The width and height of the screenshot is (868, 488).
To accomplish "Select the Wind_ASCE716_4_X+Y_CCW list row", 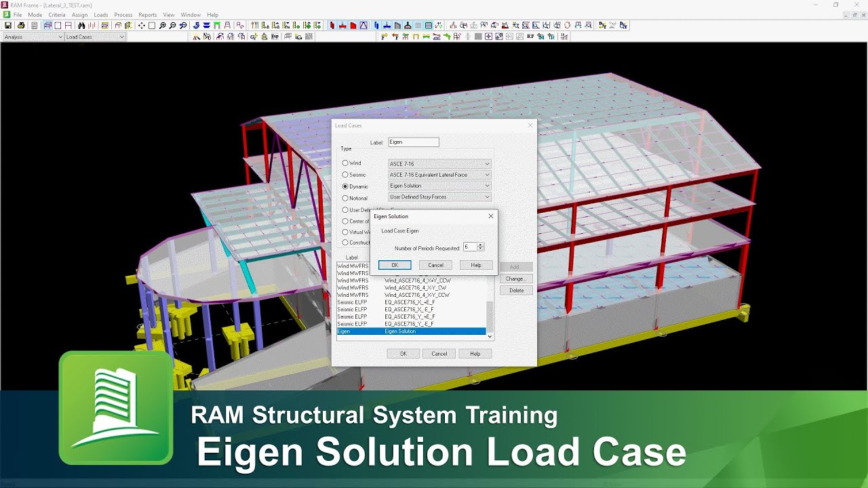I will [411, 280].
